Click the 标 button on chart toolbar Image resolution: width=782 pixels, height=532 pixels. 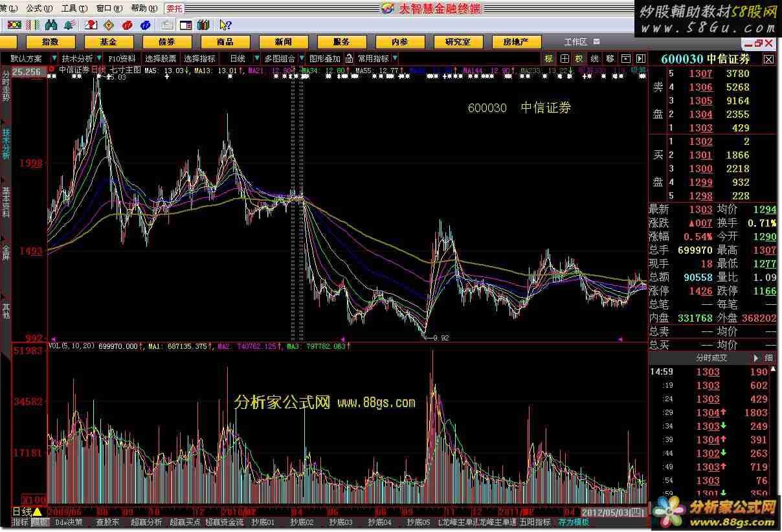click(549, 58)
